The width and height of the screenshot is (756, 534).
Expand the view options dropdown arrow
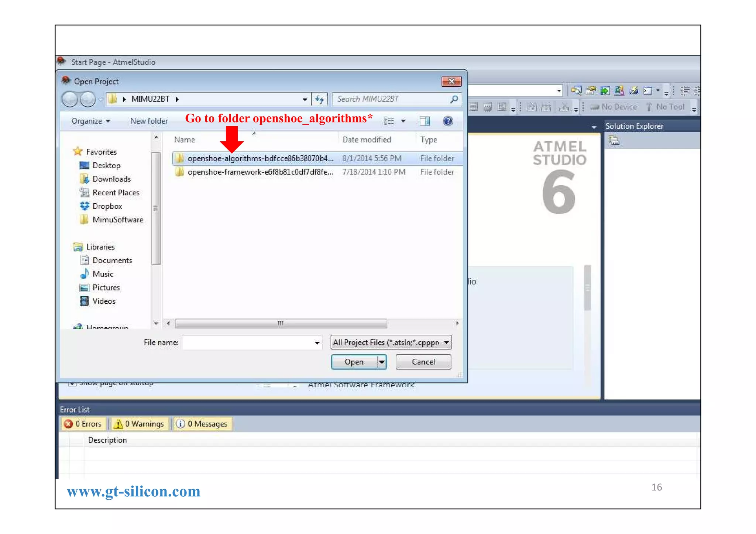coord(403,121)
